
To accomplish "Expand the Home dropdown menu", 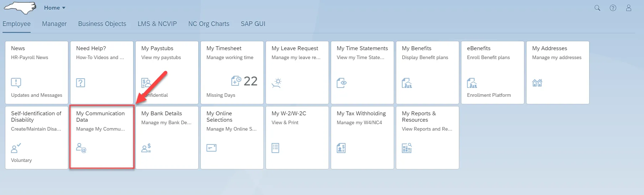I will pyautogui.click(x=55, y=8).
